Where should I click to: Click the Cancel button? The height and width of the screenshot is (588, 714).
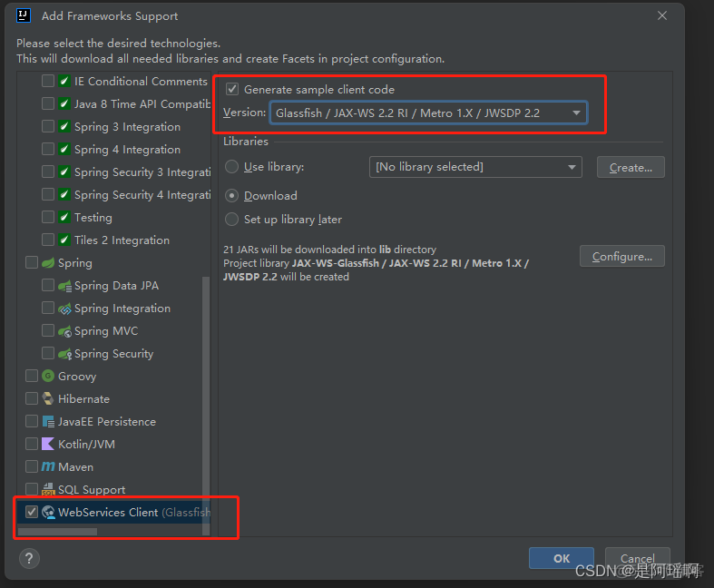click(x=638, y=558)
